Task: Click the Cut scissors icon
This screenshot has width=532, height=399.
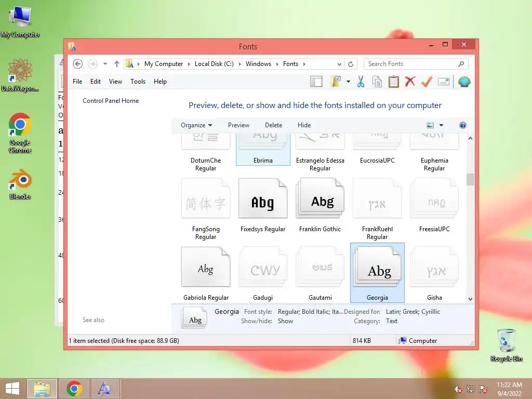Action: pos(361,82)
